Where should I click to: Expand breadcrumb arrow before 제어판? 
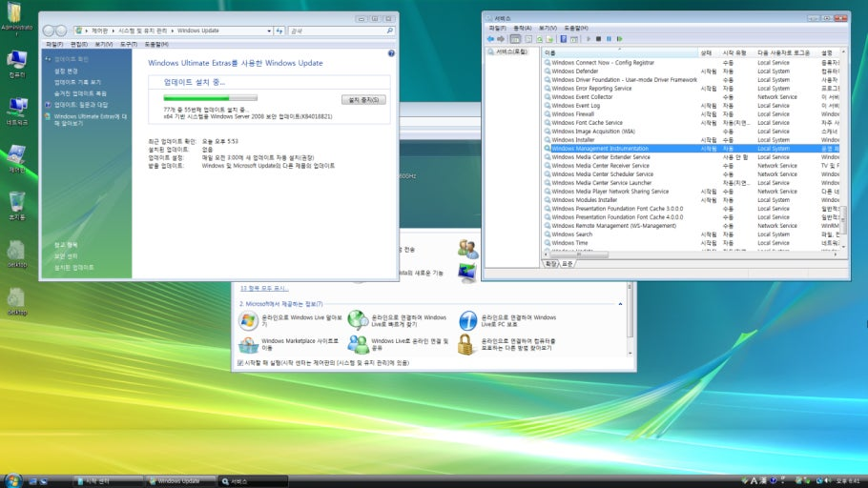point(87,31)
